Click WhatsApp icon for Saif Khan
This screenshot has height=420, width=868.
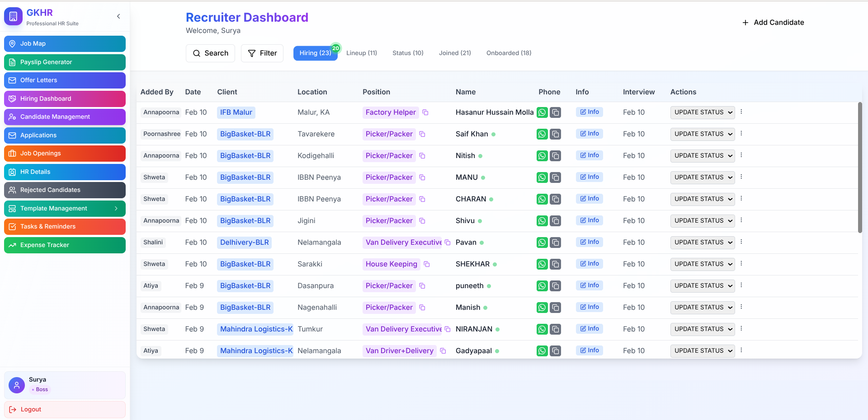(x=542, y=134)
